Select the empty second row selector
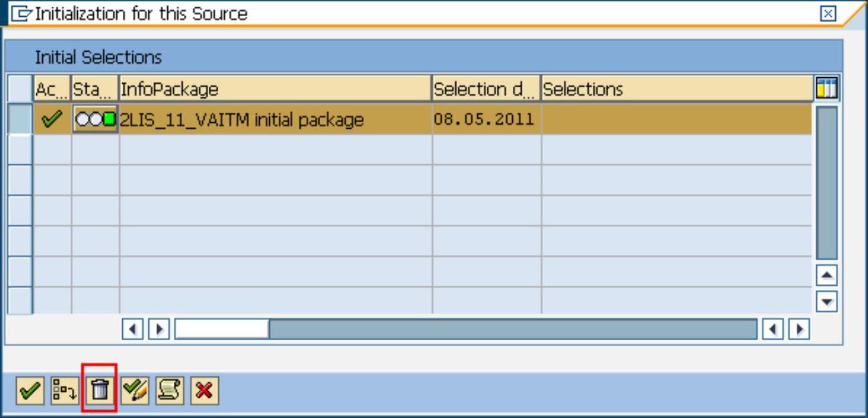 point(22,150)
